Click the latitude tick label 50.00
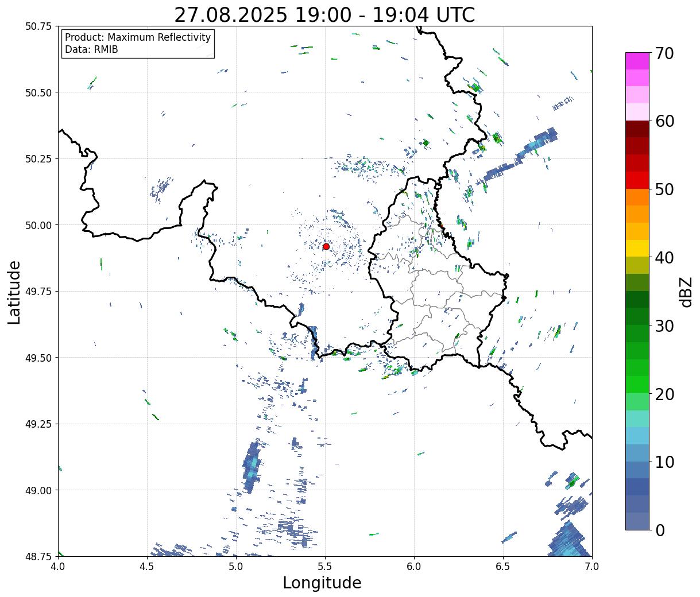Viewport: 700px width, 597px height. 38,225
